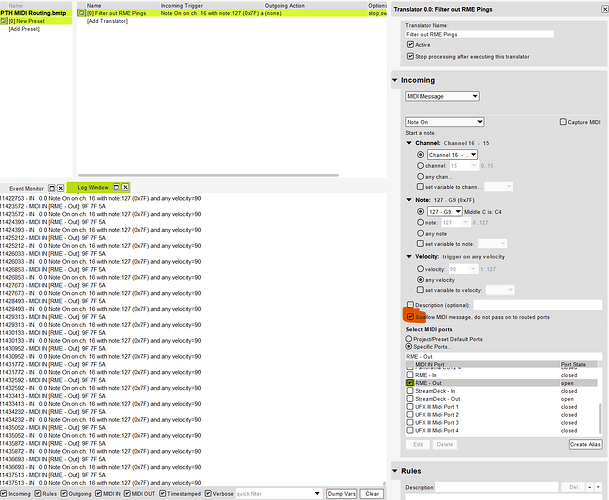
Task: Open the MIDI Message type dropdown
Action: [x=442, y=97]
